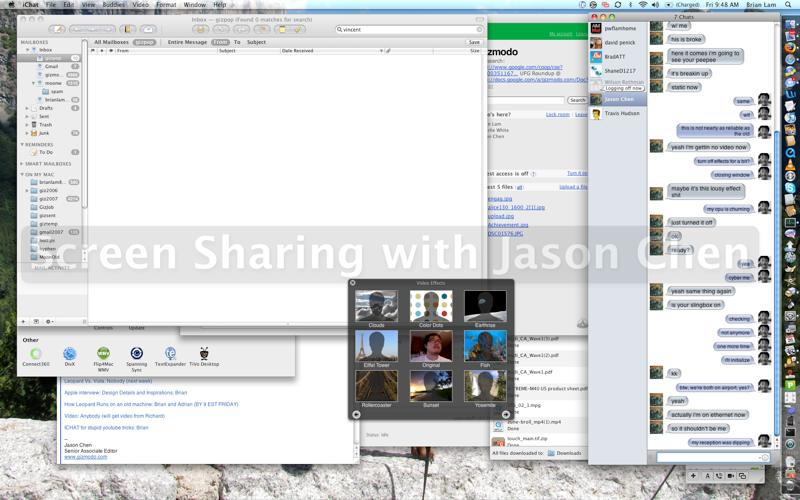Open the Video menu
Image resolution: width=800 pixels, height=500 pixels.
[140, 5]
